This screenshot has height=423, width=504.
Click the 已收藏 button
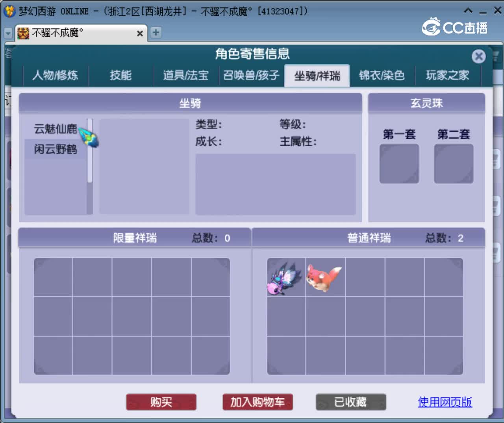[351, 402]
